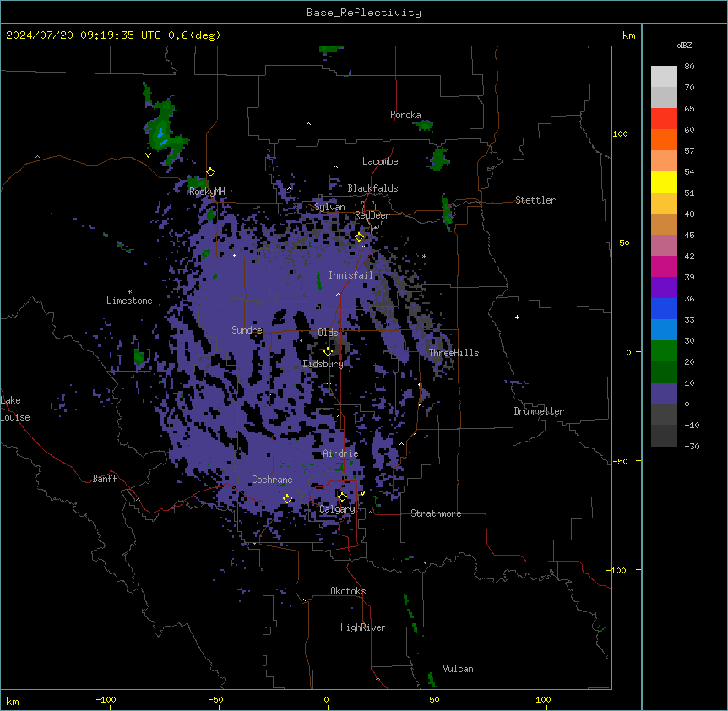Click the 0 km mark on bottom axis
This screenshot has height=711, width=728.
(326, 699)
